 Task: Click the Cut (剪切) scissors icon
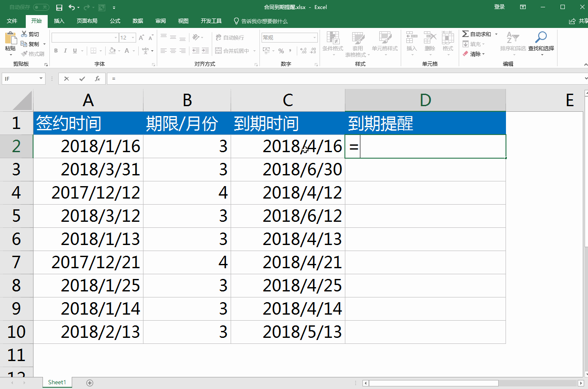click(x=24, y=34)
